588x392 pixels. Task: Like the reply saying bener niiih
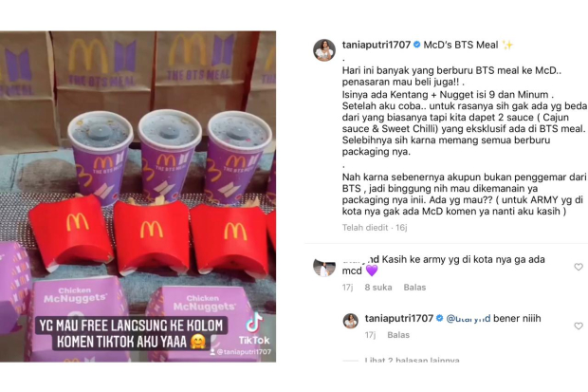(579, 326)
